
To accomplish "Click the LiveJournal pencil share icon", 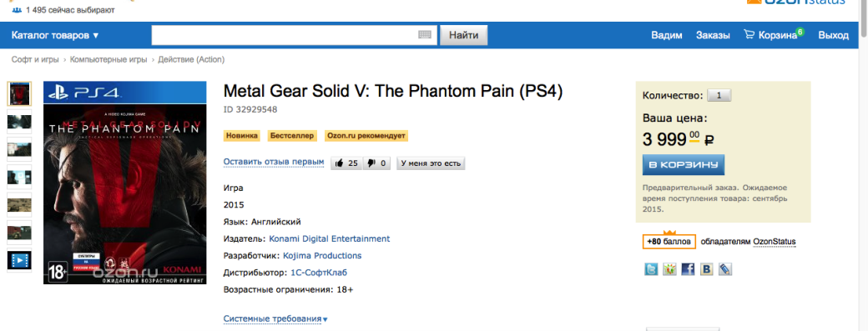I will coord(725,269).
